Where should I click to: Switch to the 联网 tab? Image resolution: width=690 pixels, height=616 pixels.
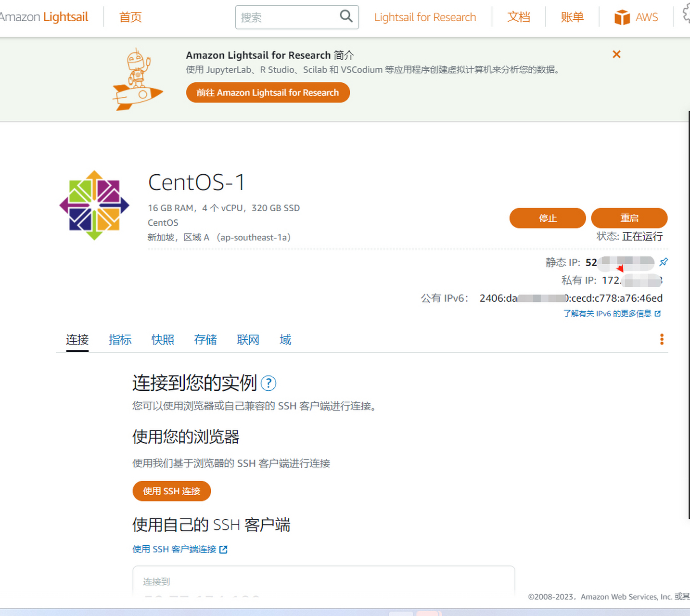coord(248,340)
